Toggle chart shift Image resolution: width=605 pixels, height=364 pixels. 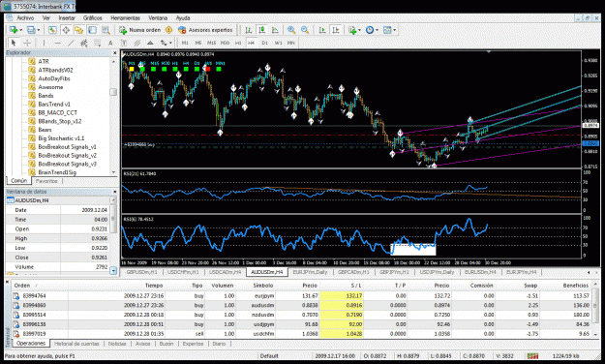(336, 30)
